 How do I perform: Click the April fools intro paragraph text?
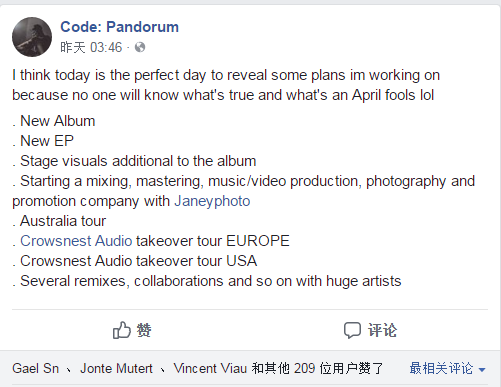(226, 85)
